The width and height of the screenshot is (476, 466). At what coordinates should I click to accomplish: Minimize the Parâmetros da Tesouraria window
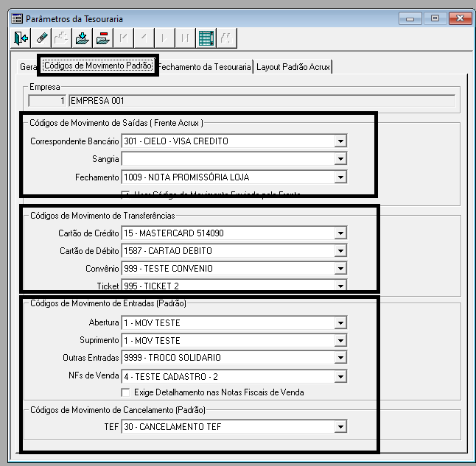pyautogui.click(x=410, y=19)
